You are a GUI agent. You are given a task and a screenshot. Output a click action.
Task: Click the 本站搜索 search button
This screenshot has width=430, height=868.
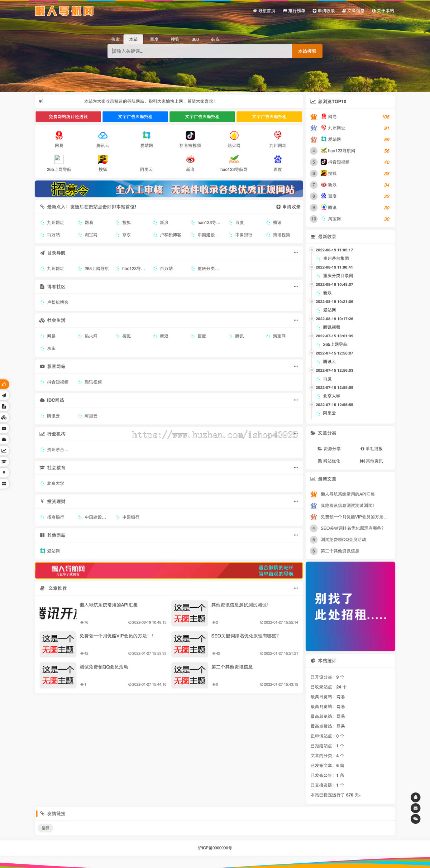(307, 51)
